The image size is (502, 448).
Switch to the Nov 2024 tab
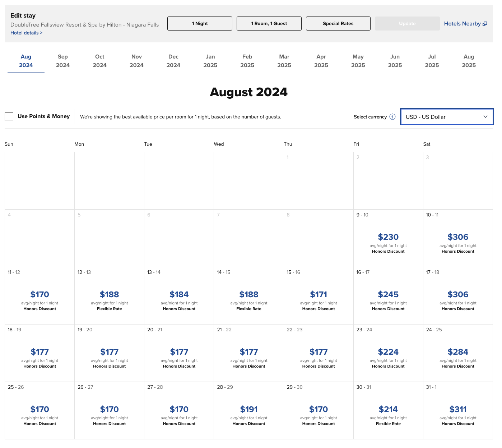136,61
